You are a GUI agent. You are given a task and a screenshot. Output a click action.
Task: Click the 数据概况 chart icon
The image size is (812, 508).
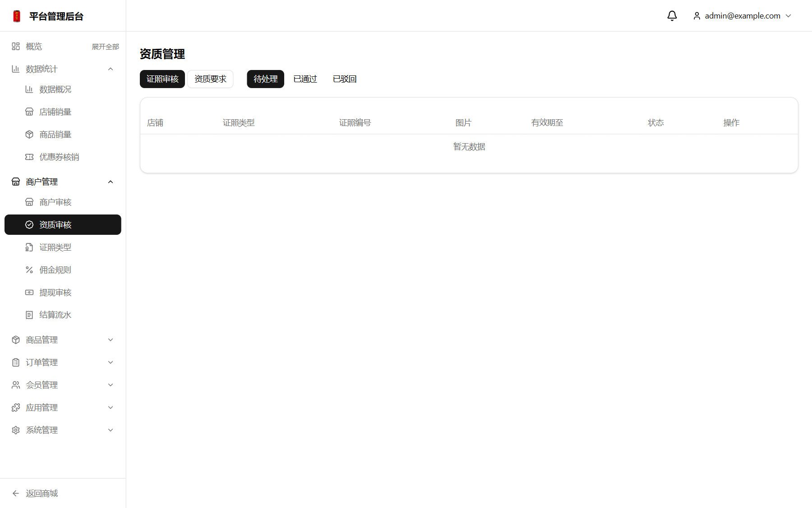[29, 89]
